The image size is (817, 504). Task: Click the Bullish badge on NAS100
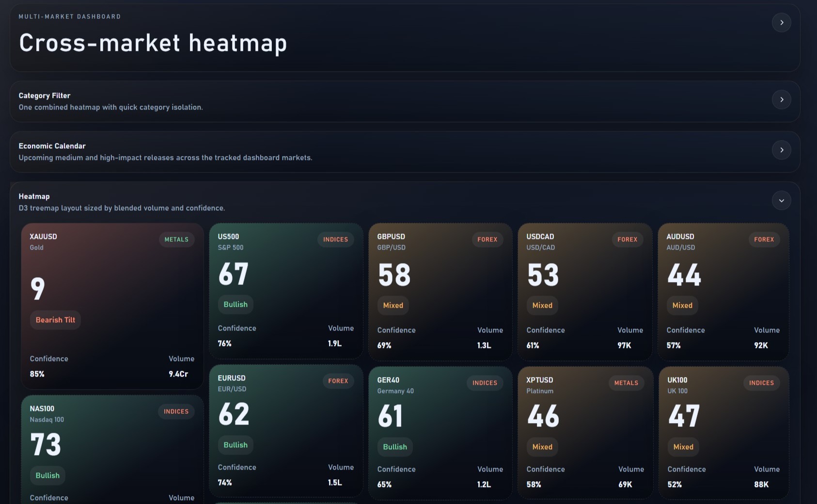click(x=47, y=475)
